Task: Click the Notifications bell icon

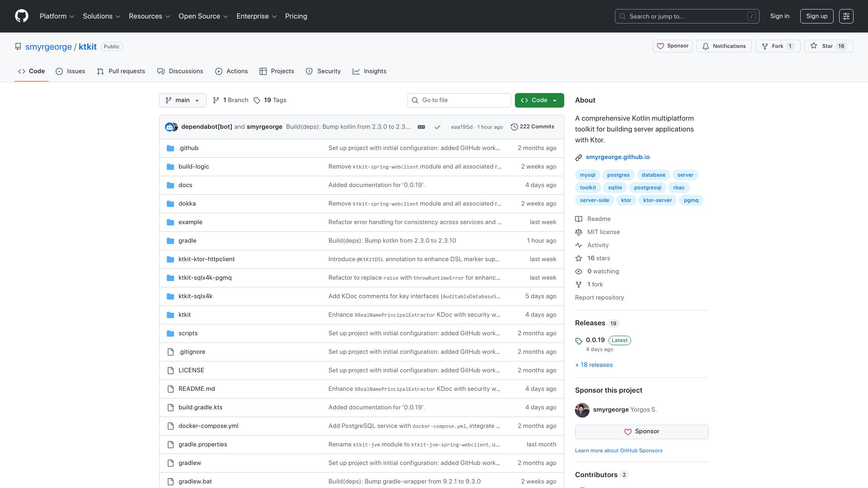Action: click(x=705, y=46)
